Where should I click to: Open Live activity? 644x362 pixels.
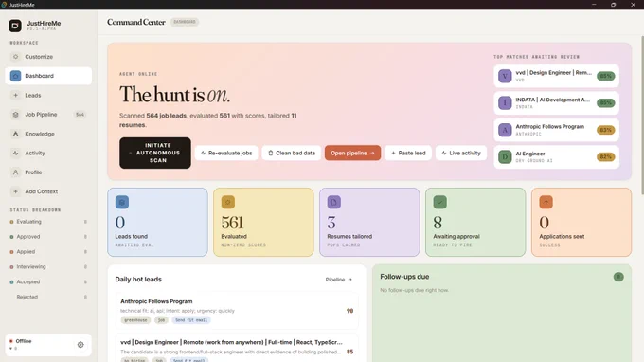pyautogui.click(x=461, y=153)
